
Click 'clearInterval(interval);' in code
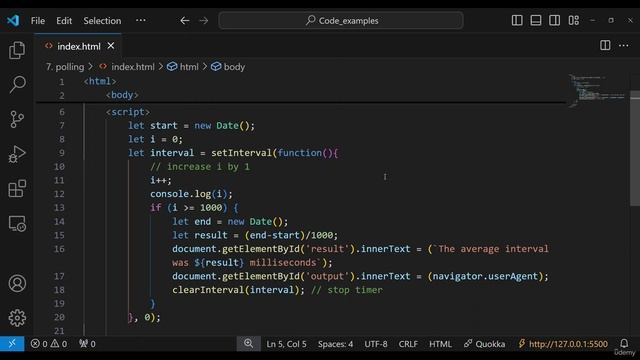click(x=238, y=290)
